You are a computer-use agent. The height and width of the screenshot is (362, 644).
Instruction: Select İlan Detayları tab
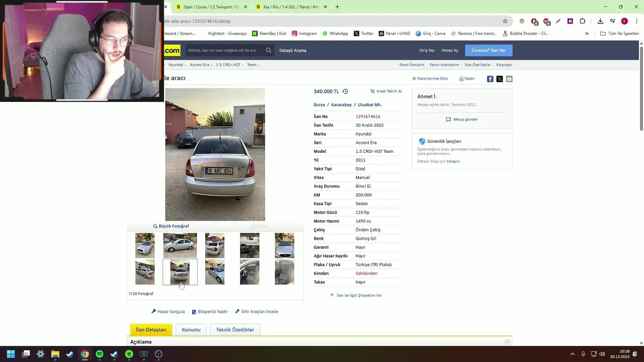pos(151,330)
